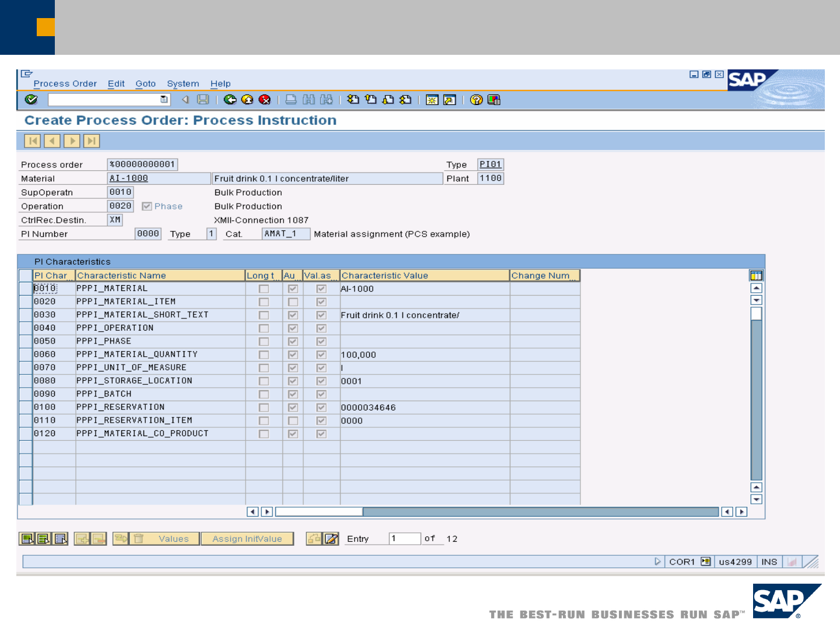
Task: Click the Find Next binoculars icon
Action: click(326, 100)
